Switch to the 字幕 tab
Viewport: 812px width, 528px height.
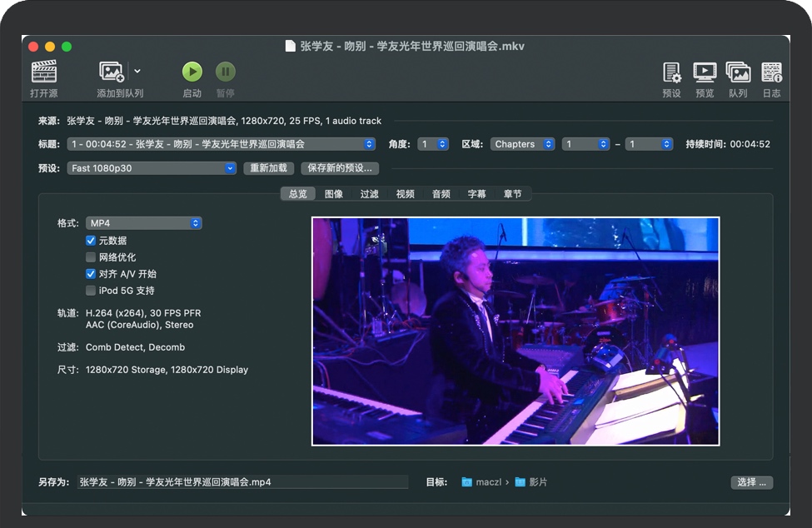tap(476, 194)
